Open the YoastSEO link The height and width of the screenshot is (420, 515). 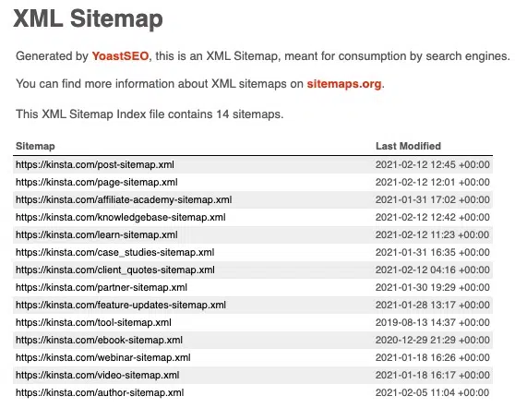120,56
